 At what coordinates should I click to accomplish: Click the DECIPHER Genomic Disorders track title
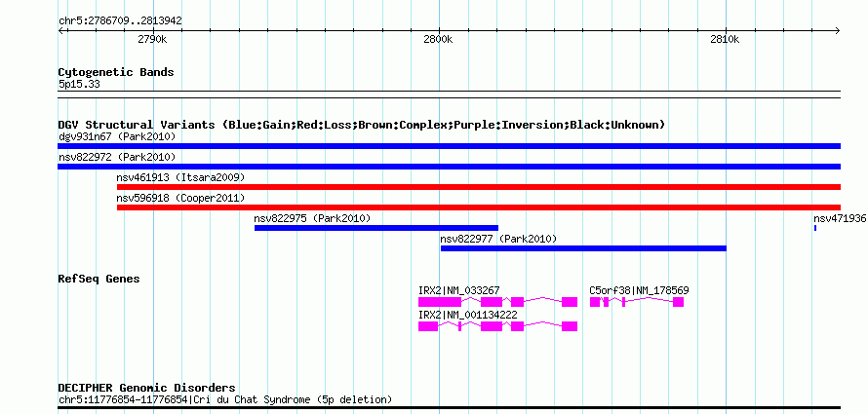(146, 388)
